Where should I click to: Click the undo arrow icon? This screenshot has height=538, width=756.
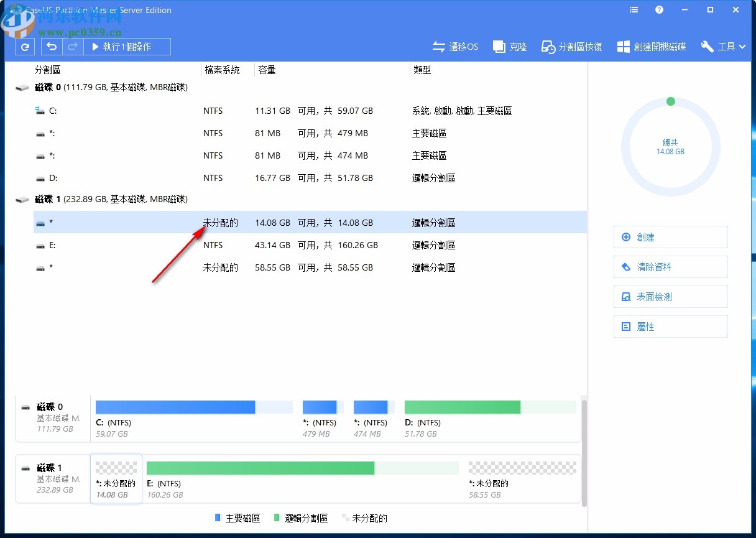[x=52, y=46]
